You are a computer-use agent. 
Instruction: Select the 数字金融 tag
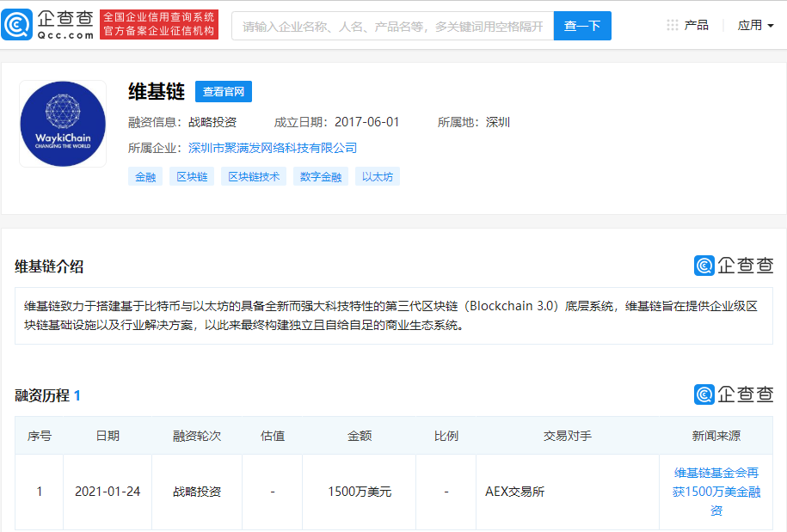click(x=320, y=176)
